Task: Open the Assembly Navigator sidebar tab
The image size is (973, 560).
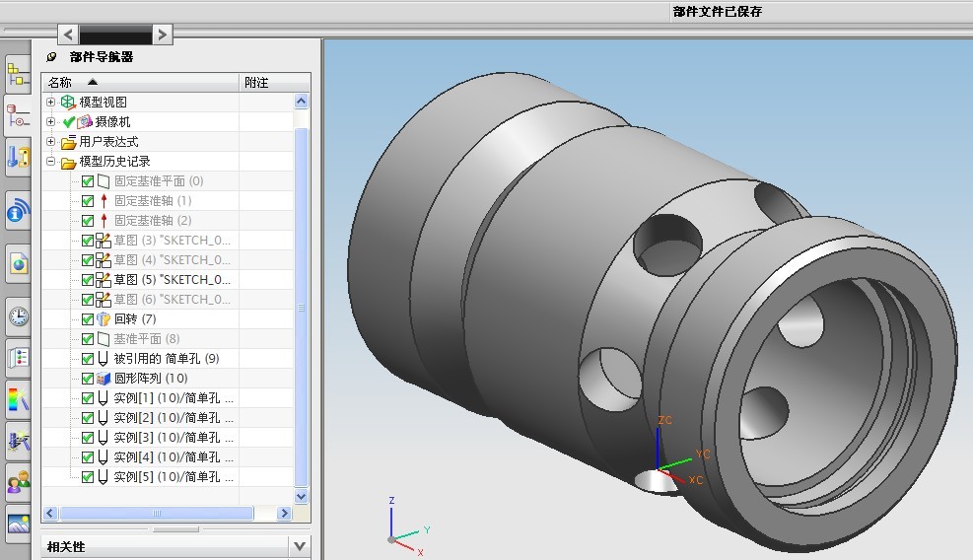Action: click(x=18, y=75)
